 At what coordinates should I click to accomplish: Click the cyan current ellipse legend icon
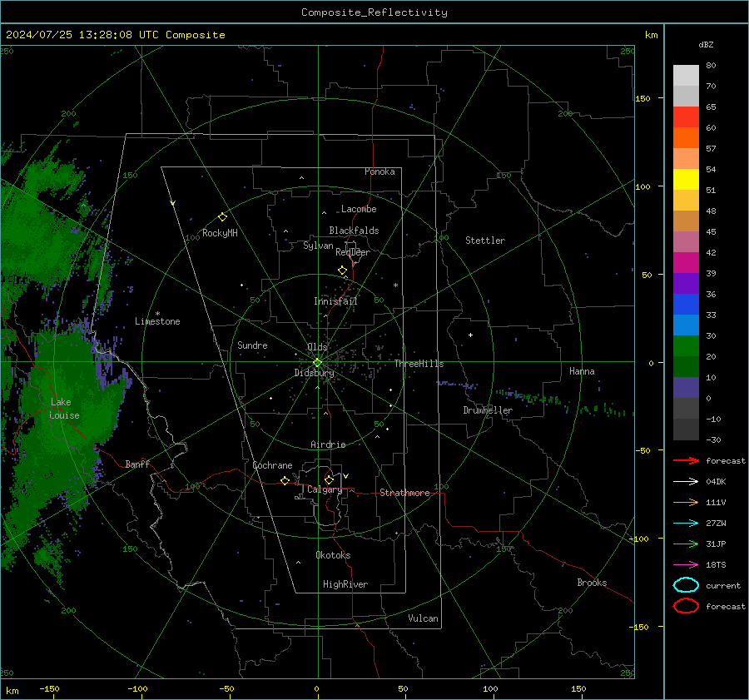click(686, 585)
